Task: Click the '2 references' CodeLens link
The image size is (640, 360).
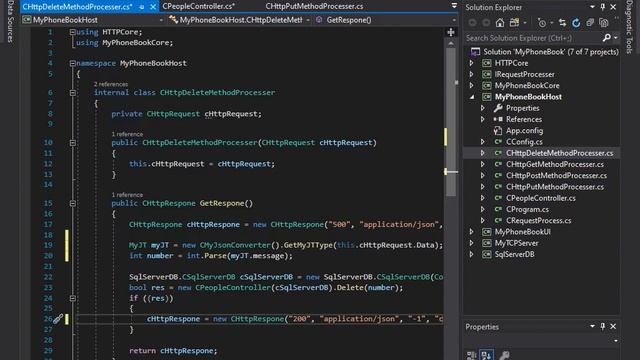Action: 111,84
